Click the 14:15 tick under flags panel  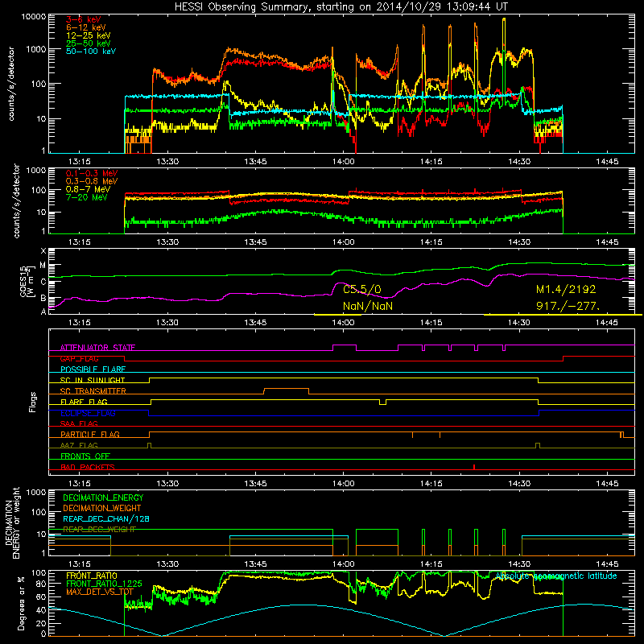[431, 484]
